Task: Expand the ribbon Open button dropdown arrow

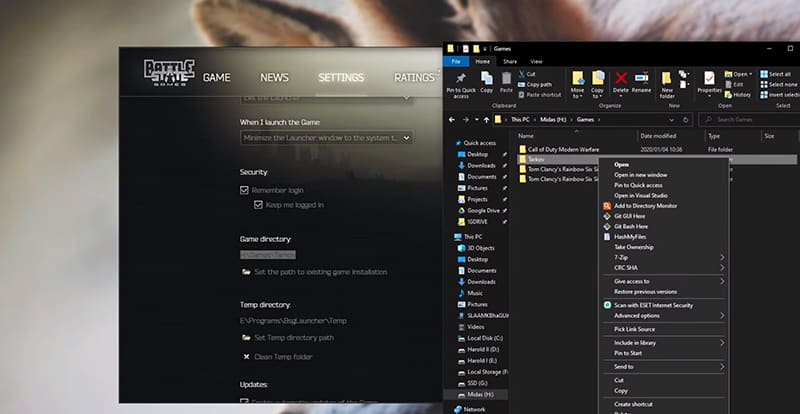Action: [x=751, y=74]
